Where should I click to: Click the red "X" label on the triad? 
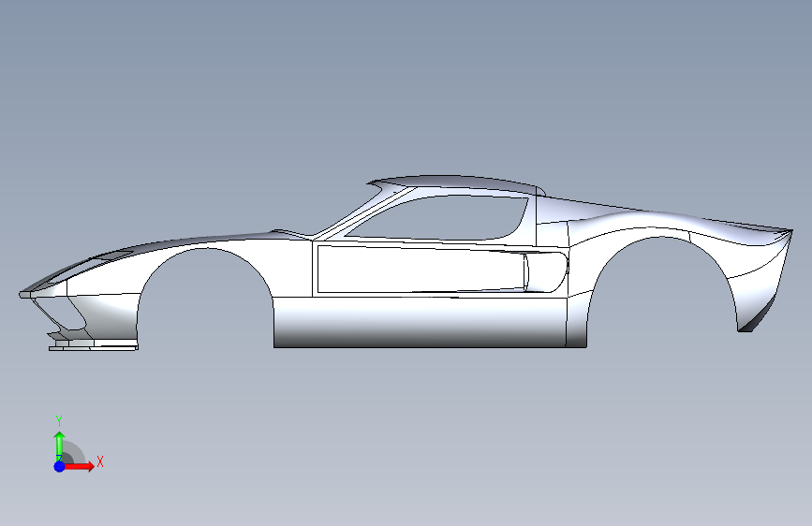[100, 461]
